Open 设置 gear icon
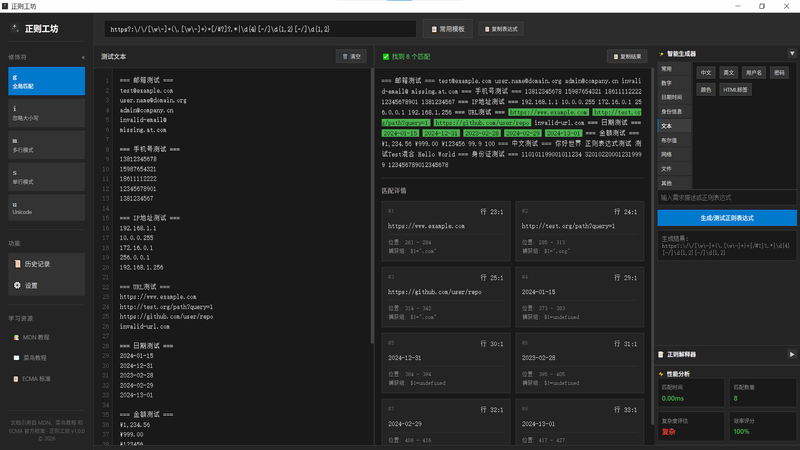Viewport: 800px width, 450px height. (17, 285)
